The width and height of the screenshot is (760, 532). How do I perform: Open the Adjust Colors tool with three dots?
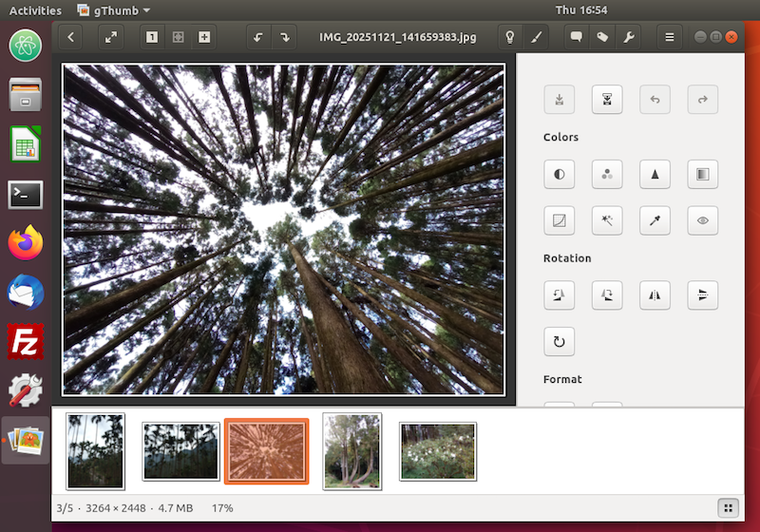coord(607,175)
